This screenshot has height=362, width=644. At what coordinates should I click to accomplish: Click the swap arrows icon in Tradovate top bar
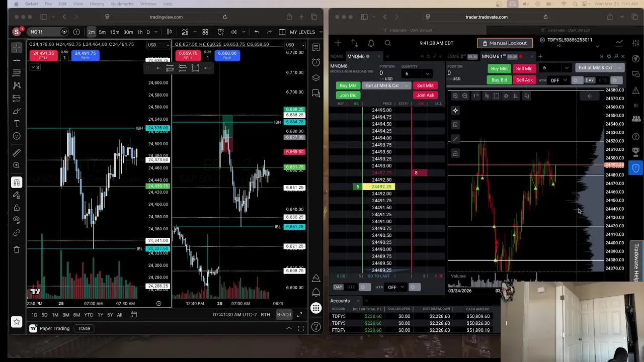pos(355,43)
